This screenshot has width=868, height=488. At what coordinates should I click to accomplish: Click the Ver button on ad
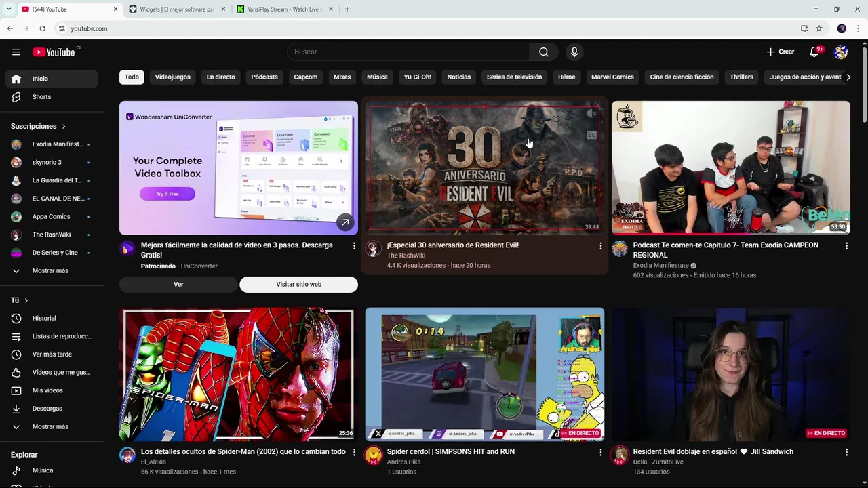(x=178, y=285)
